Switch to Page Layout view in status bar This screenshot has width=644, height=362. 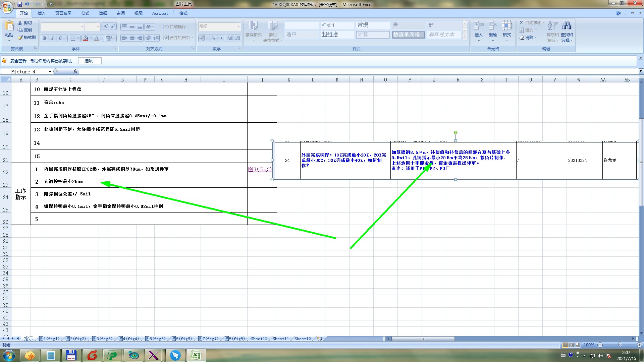572,345
